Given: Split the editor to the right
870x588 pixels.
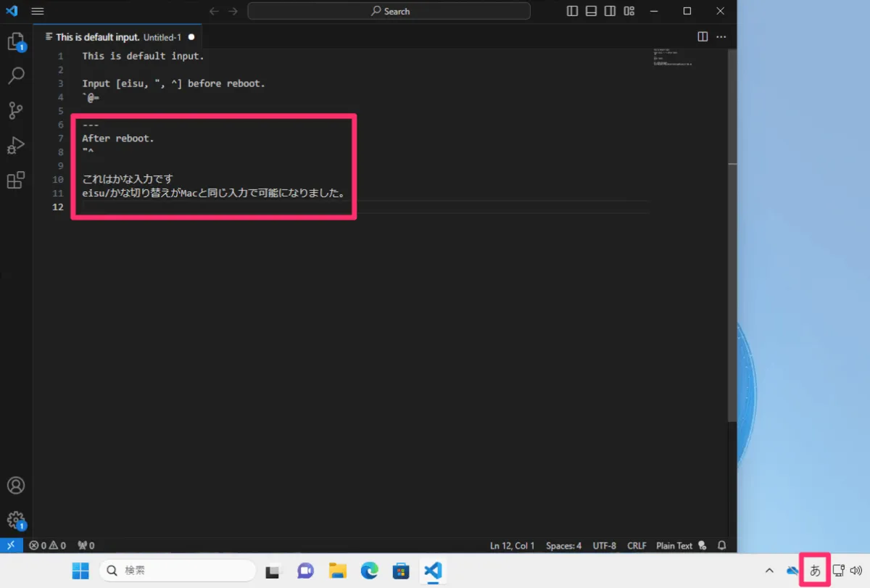Looking at the screenshot, I should tap(702, 36).
